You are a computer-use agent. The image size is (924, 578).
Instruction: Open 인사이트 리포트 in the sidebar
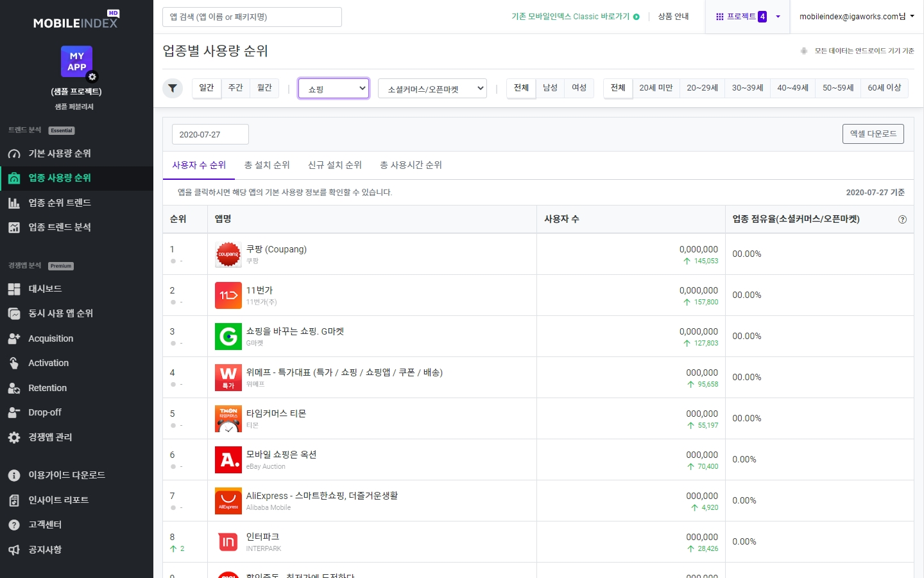[76, 500]
